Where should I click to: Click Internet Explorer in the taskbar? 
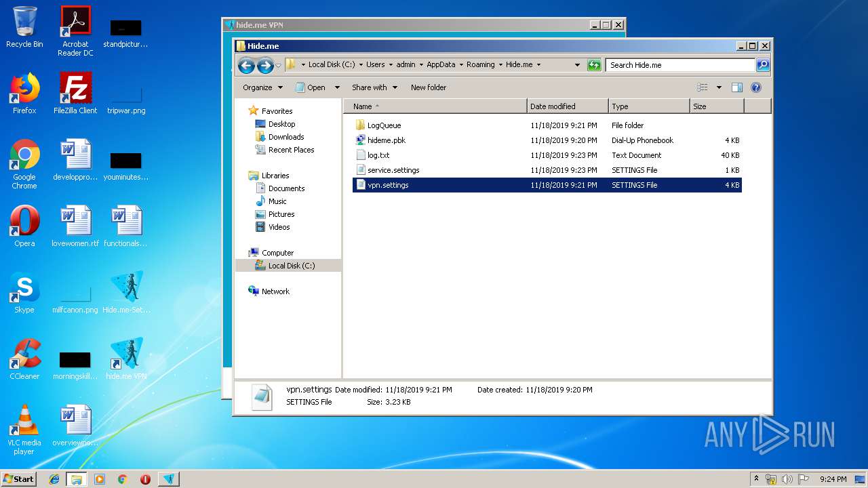point(54,479)
